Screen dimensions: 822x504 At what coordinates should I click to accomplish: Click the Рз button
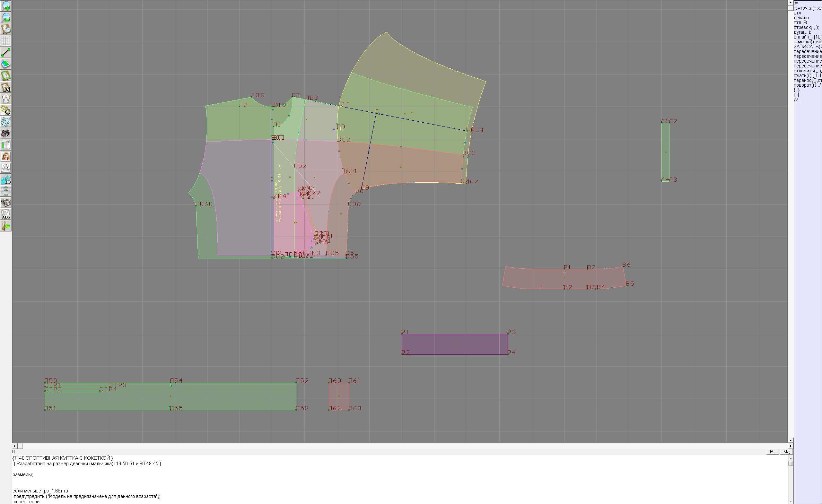(773, 452)
